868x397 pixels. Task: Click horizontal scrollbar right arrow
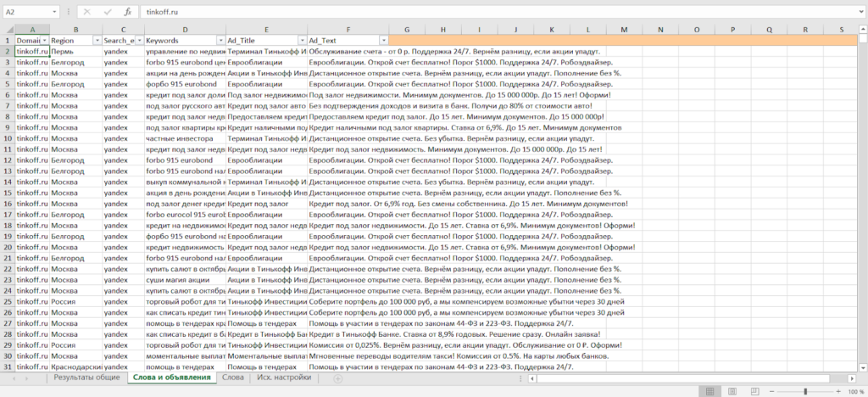(x=853, y=378)
